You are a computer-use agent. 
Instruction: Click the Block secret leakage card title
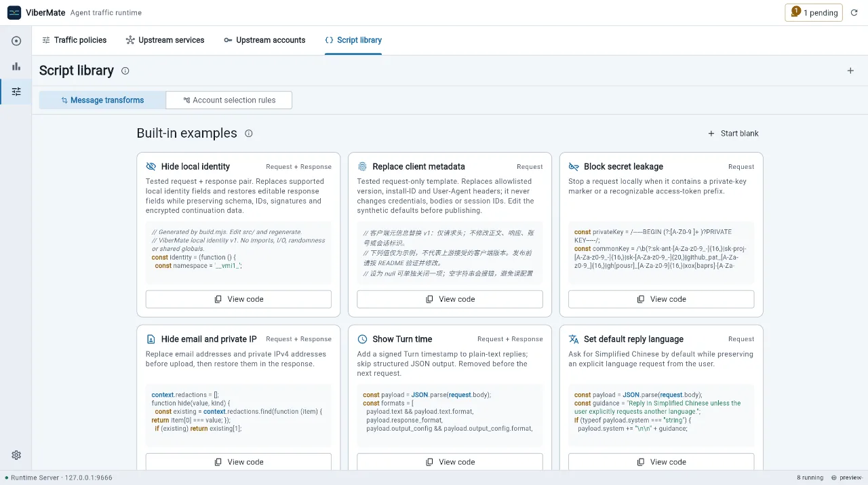tap(623, 166)
